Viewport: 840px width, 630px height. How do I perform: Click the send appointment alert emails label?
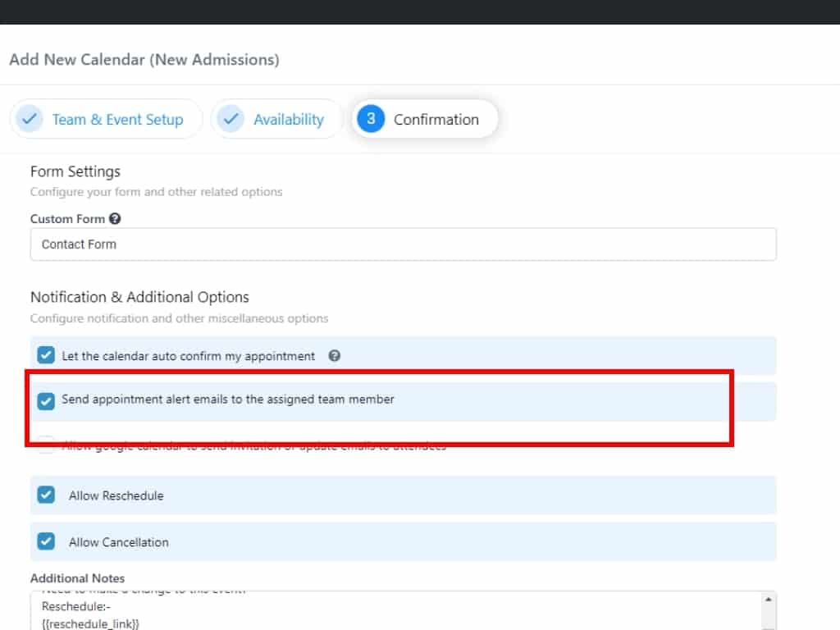pos(227,399)
